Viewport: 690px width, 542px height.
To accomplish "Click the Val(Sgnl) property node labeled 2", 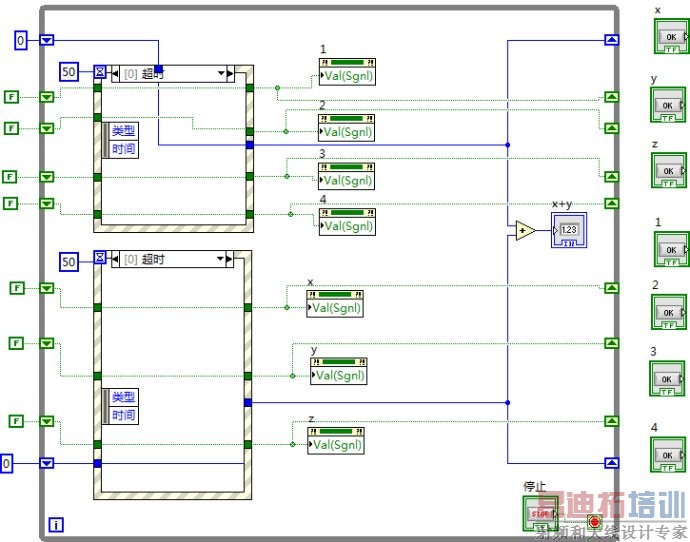I will [346, 128].
